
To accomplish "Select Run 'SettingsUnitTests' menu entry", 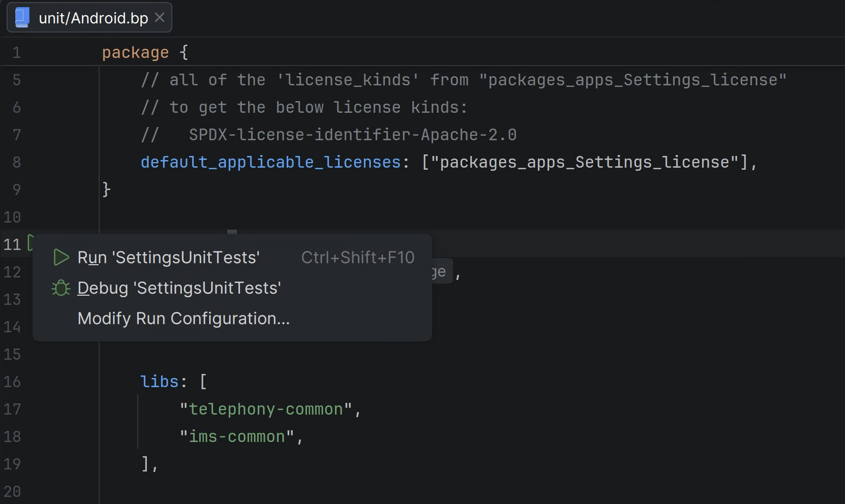I will [x=232, y=258].
